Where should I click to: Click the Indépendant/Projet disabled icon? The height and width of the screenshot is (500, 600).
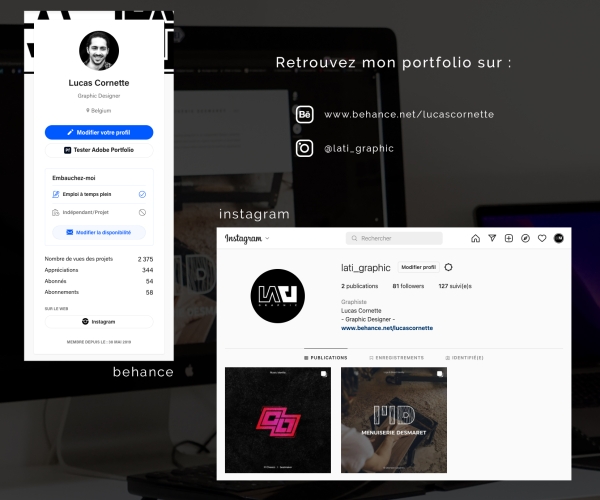pyautogui.click(x=142, y=212)
